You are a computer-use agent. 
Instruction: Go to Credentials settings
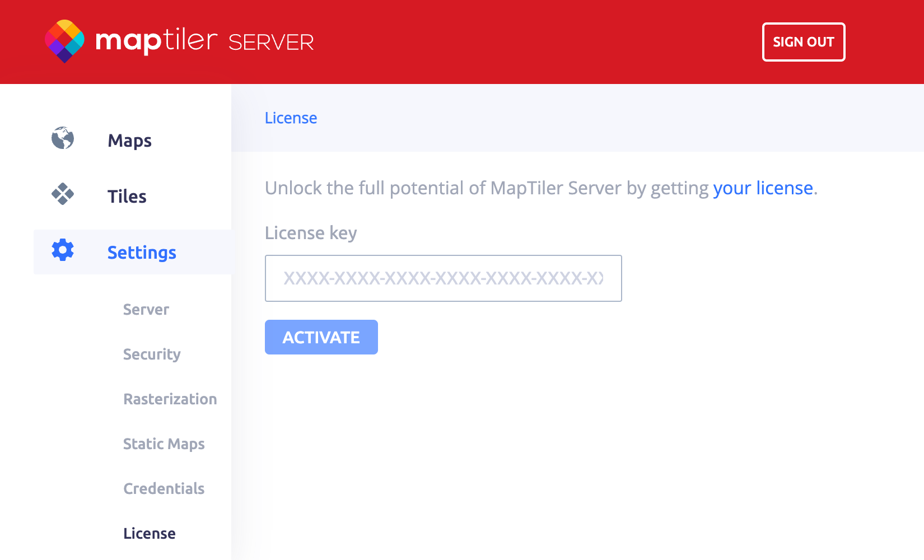tap(164, 489)
